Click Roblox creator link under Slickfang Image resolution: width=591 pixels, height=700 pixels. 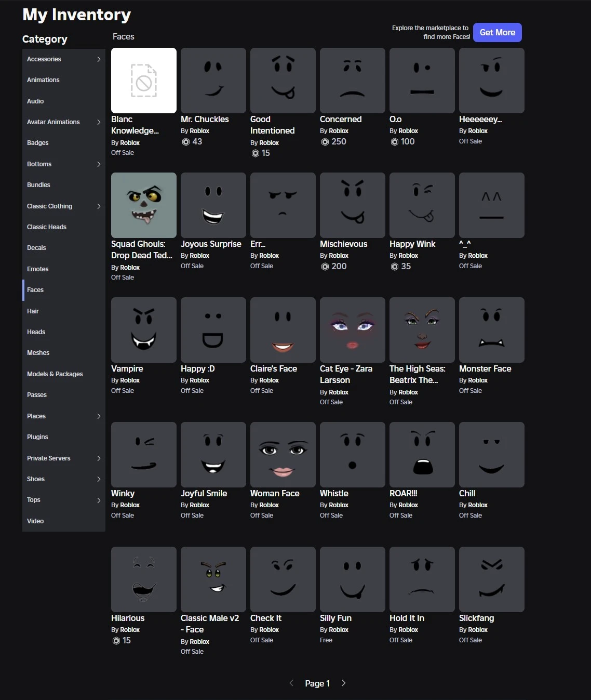(478, 630)
